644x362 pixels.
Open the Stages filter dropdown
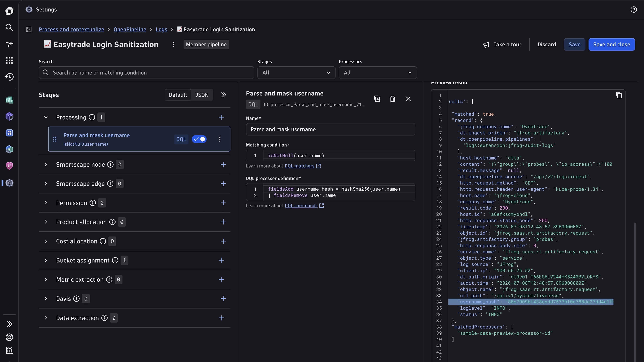click(x=296, y=73)
